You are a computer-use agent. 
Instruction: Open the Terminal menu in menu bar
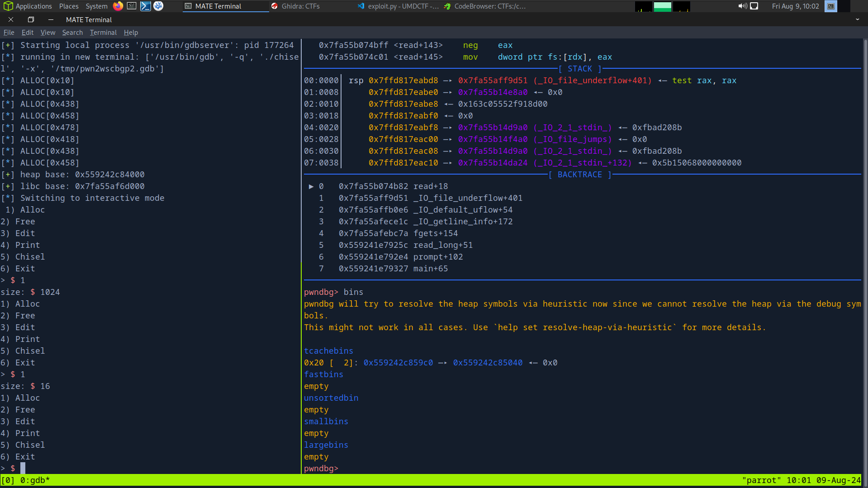pyautogui.click(x=103, y=33)
